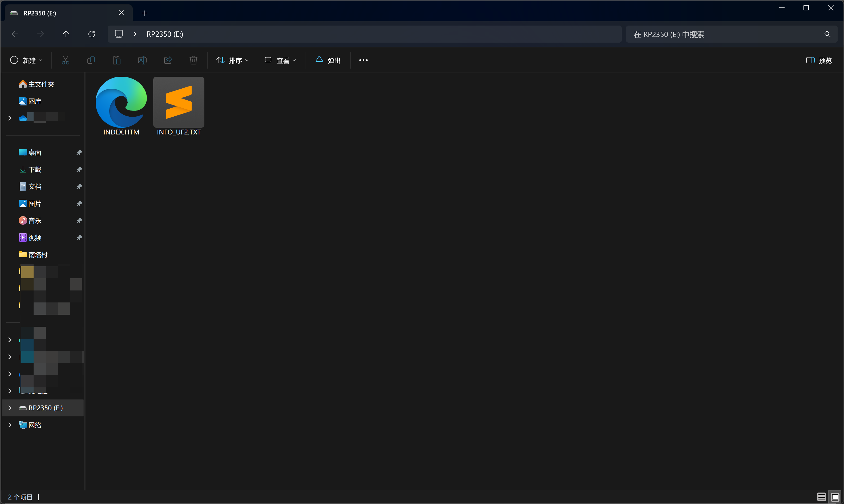
Task: Expand the OneDrive cloud item
Action: pos(10,118)
